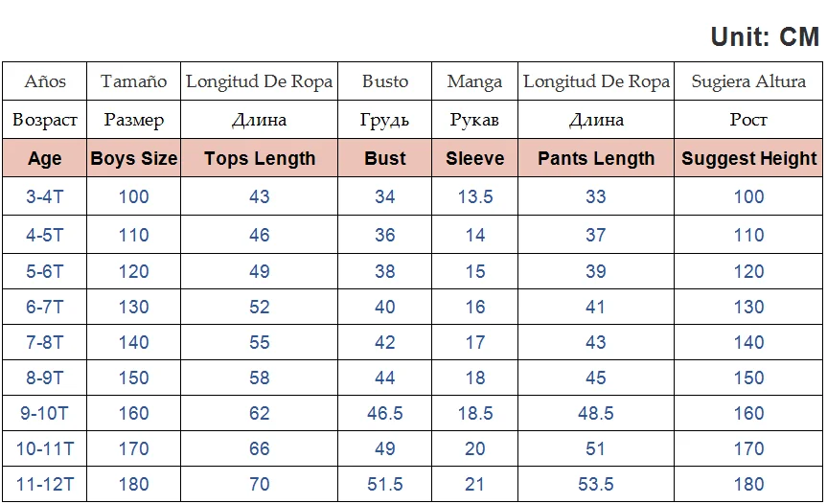Click the '9-10T' age cell
This screenshot has width=827, height=504.
(45, 414)
